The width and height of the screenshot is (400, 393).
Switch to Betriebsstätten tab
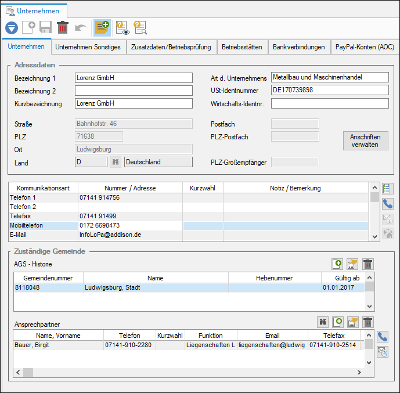[242, 47]
